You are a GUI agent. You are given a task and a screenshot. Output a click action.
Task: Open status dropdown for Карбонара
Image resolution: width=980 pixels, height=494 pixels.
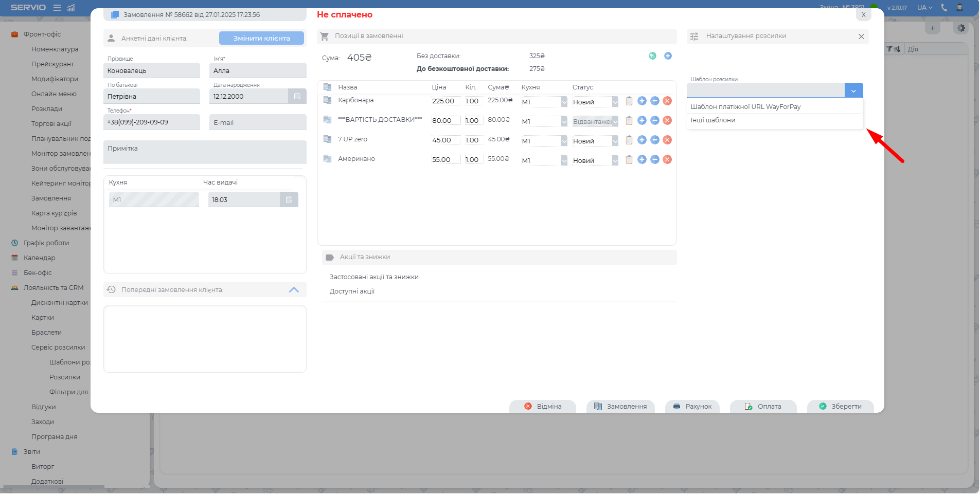pos(615,102)
